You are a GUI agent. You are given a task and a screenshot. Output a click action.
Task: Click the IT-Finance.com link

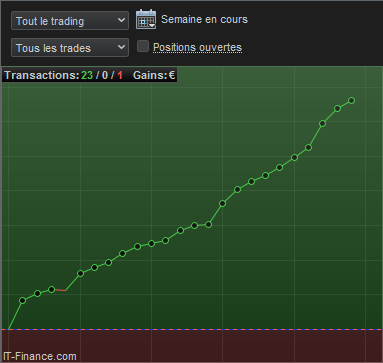(40, 356)
